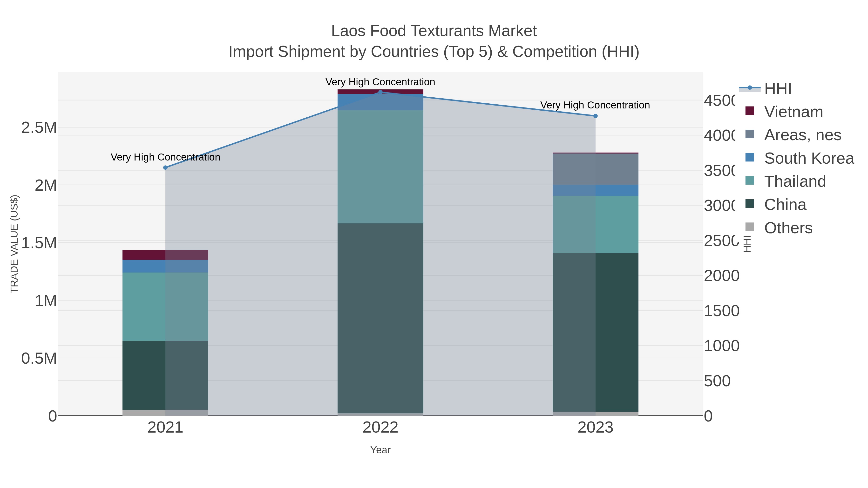Toggle the Thailand legend label

click(x=795, y=181)
